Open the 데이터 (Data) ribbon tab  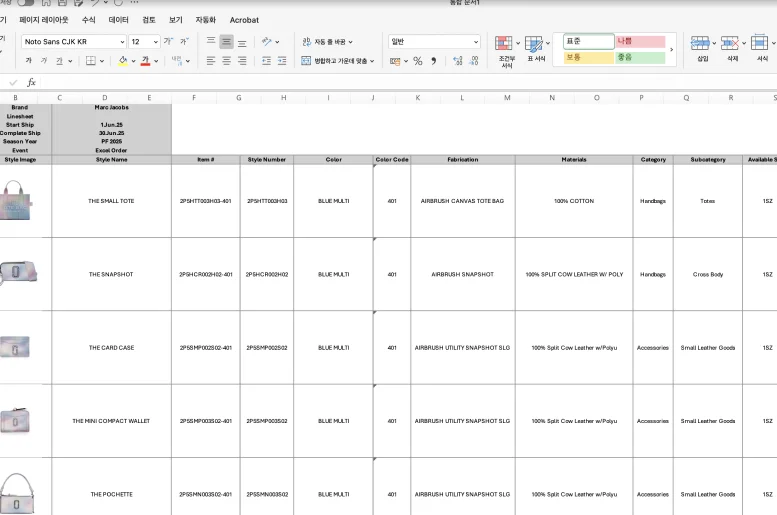tap(118, 20)
